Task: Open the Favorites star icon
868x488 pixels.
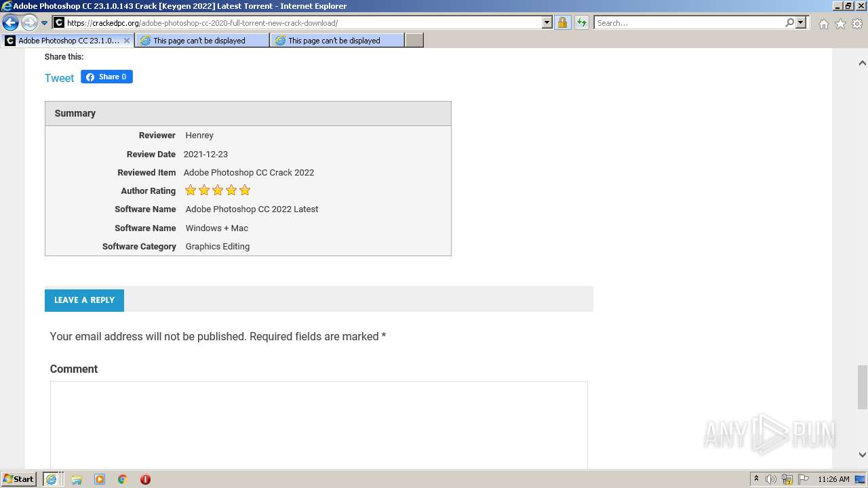Action: click(840, 24)
